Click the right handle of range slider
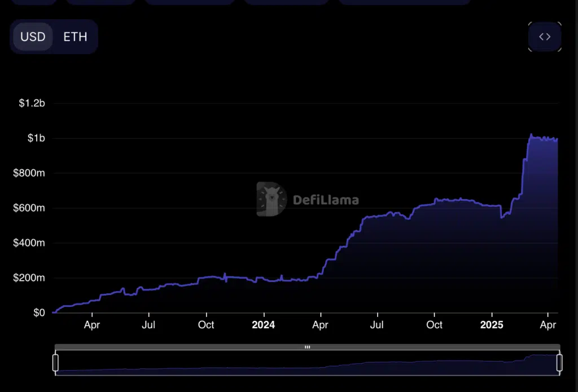Viewport: 578px width, 392px height. tap(559, 363)
